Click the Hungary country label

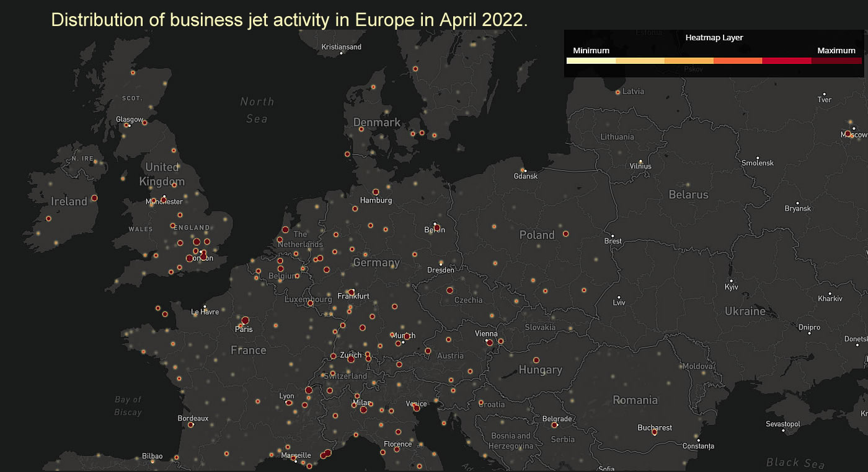click(540, 370)
